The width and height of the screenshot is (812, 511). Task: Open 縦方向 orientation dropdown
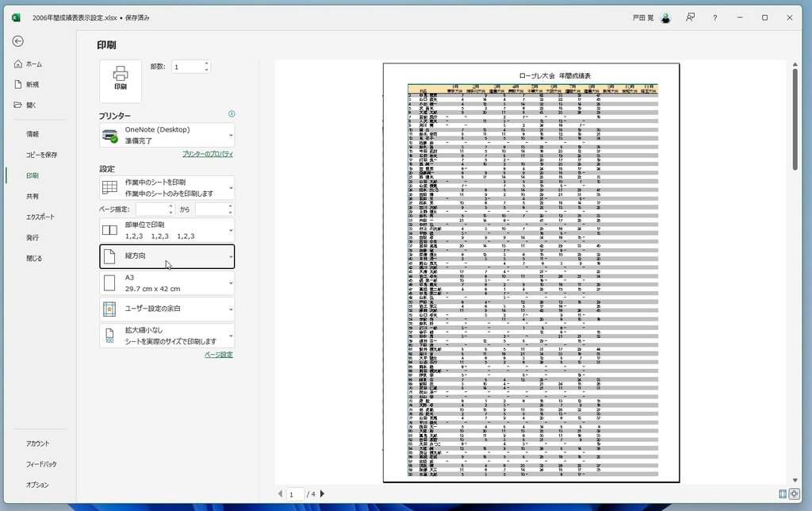pyautogui.click(x=167, y=256)
